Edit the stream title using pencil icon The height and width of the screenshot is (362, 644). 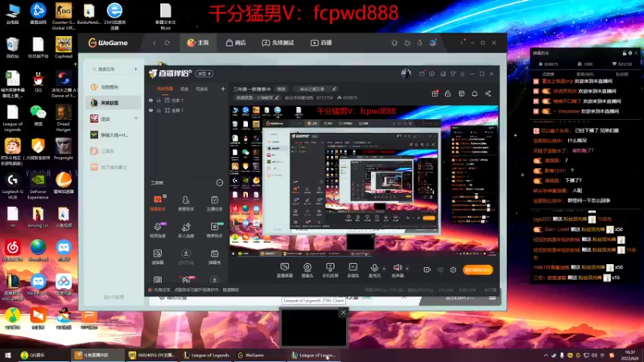(x=334, y=88)
